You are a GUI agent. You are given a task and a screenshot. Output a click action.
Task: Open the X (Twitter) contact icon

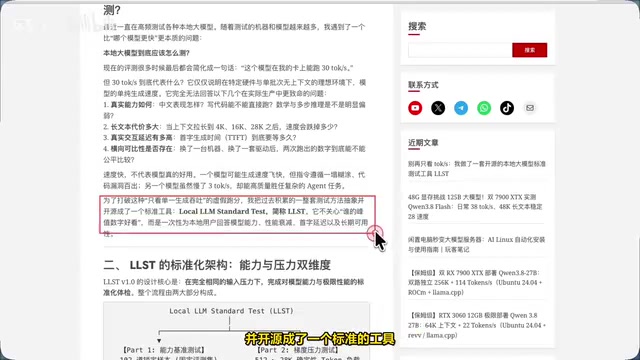pos(438,108)
